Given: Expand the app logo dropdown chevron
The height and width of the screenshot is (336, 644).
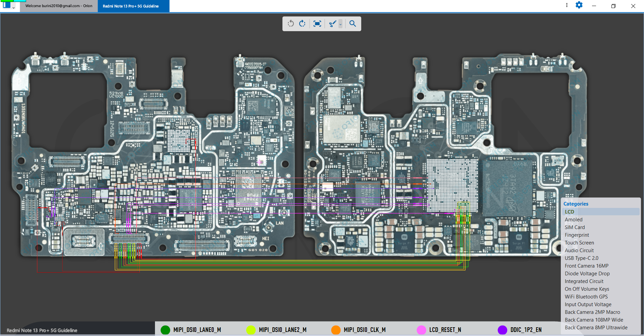Looking at the screenshot, I should 13,7.
